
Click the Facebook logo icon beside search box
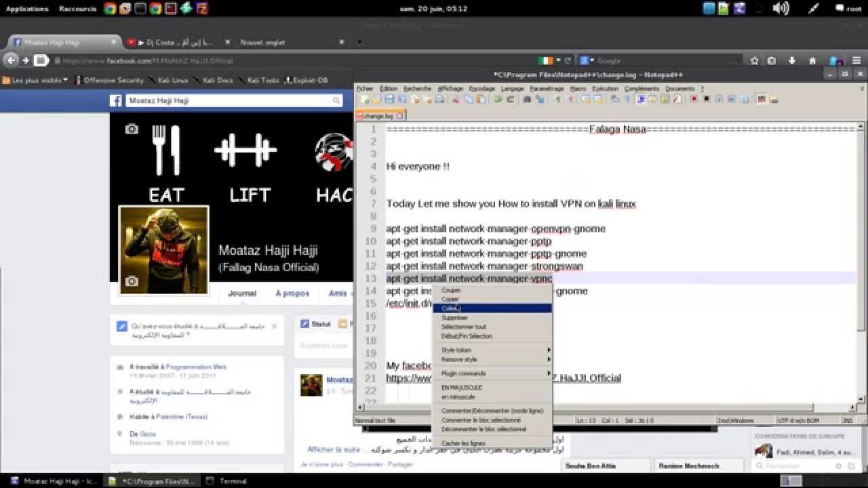(116, 100)
